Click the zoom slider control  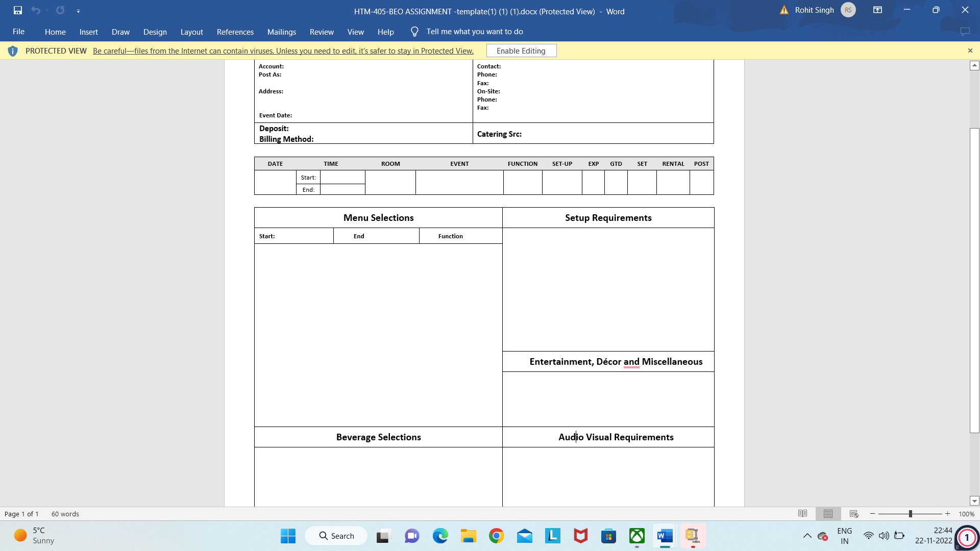[911, 514]
